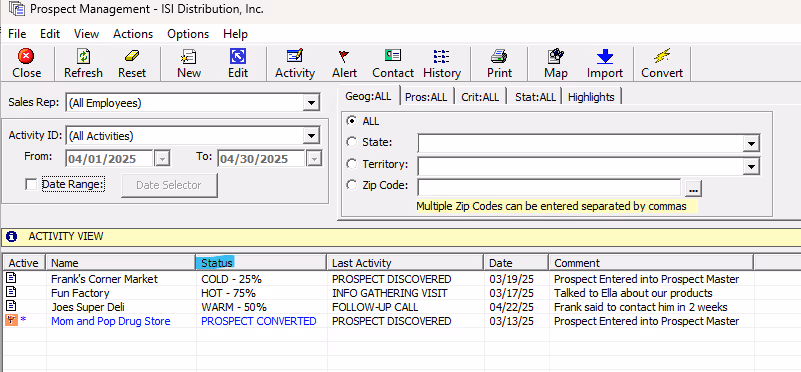The width and height of the screenshot is (801, 372).
Task: Select the ALL geography radio button
Action: 351,121
